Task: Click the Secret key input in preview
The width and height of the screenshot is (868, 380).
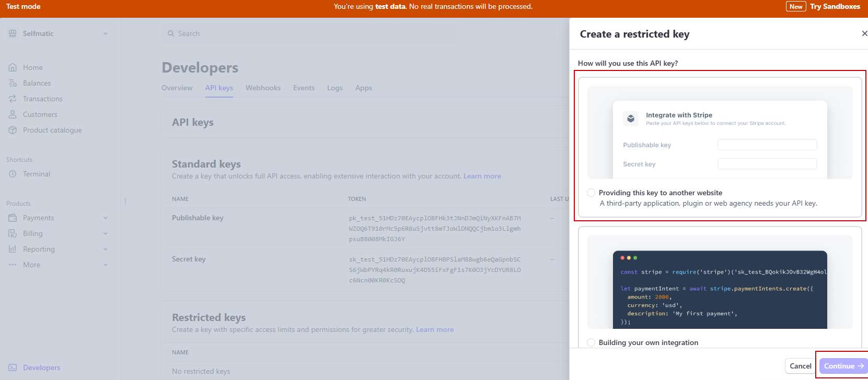Action: click(x=767, y=164)
